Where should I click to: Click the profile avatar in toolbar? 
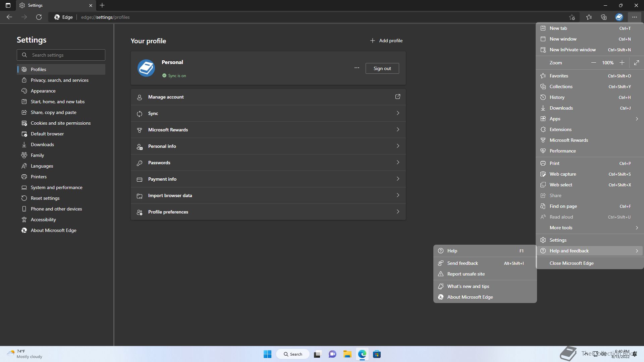point(619,17)
